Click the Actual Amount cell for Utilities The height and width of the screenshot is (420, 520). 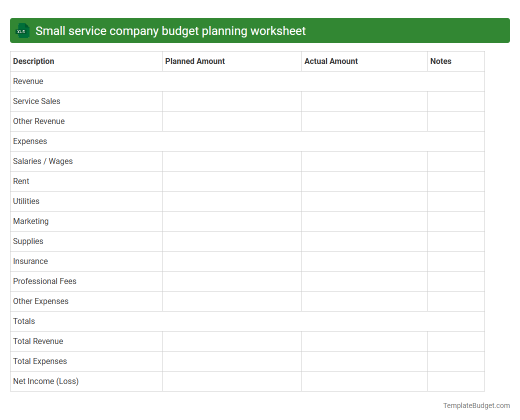click(x=364, y=201)
